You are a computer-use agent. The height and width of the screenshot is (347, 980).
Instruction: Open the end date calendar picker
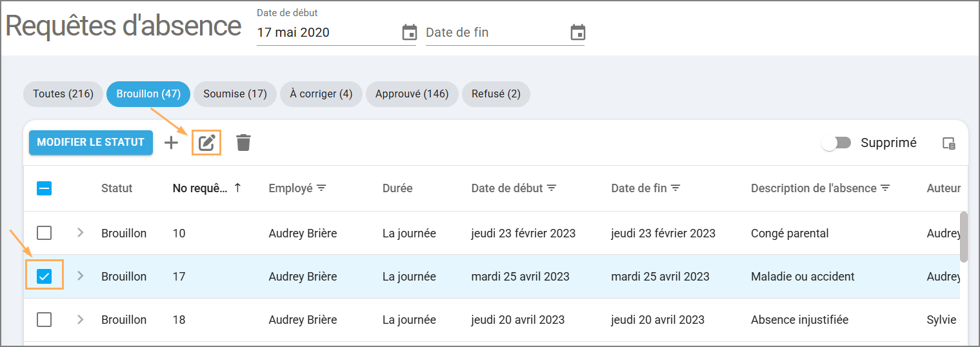[577, 32]
